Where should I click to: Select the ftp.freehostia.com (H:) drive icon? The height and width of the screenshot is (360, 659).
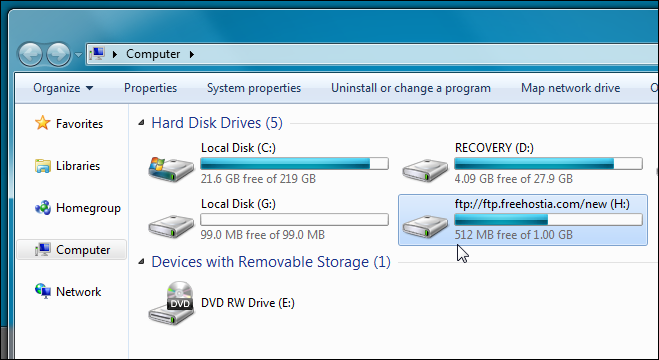(425, 226)
